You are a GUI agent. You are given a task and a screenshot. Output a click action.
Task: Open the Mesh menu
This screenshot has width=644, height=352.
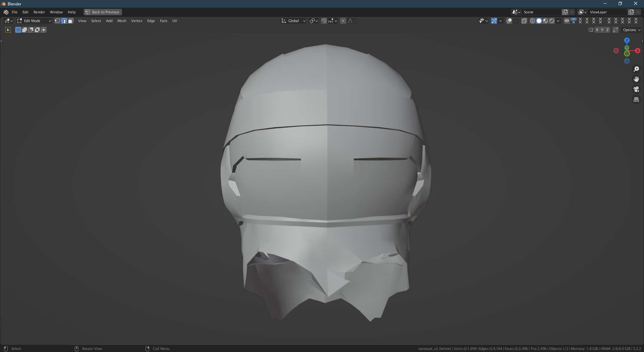(121, 21)
